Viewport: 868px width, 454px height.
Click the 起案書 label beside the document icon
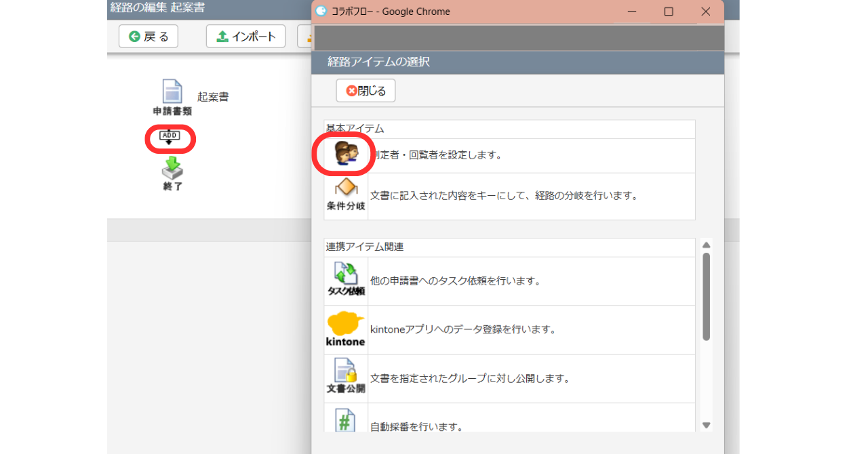(x=213, y=97)
